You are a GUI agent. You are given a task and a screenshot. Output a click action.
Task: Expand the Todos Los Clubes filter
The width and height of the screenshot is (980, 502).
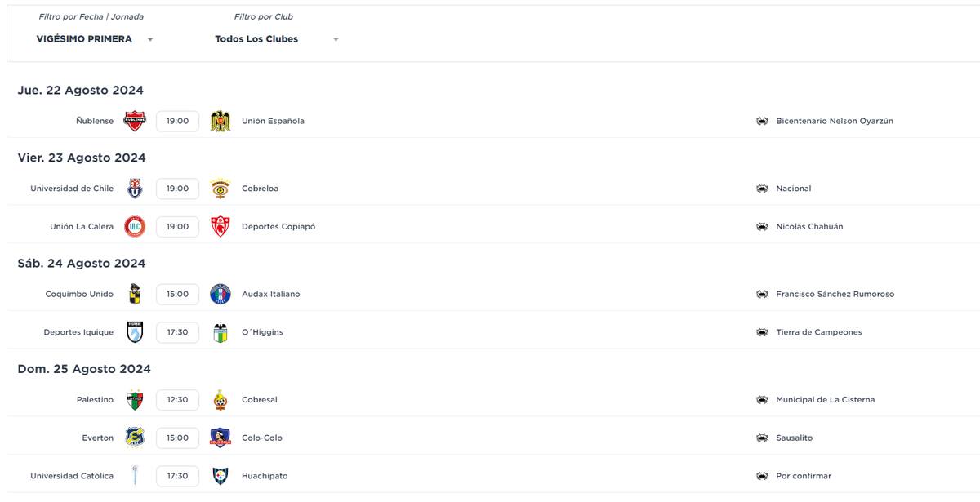coord(277,39)
